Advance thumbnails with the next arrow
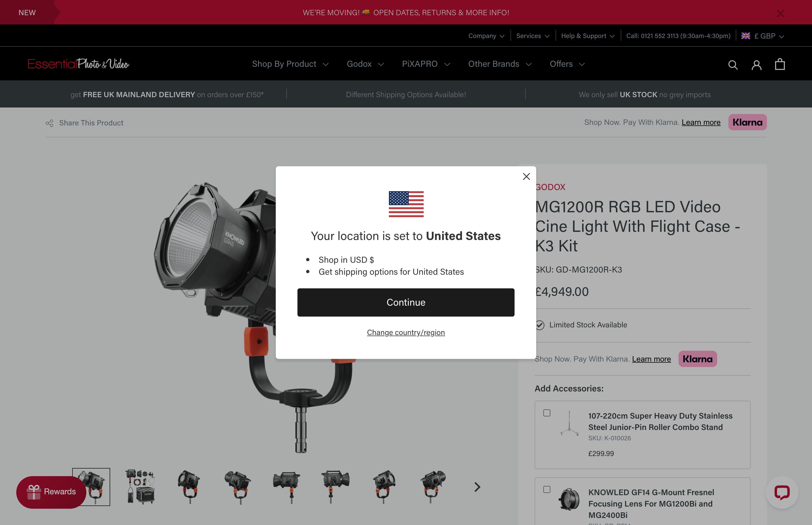This screenshot has width=812, height=525. coord(477,487)
